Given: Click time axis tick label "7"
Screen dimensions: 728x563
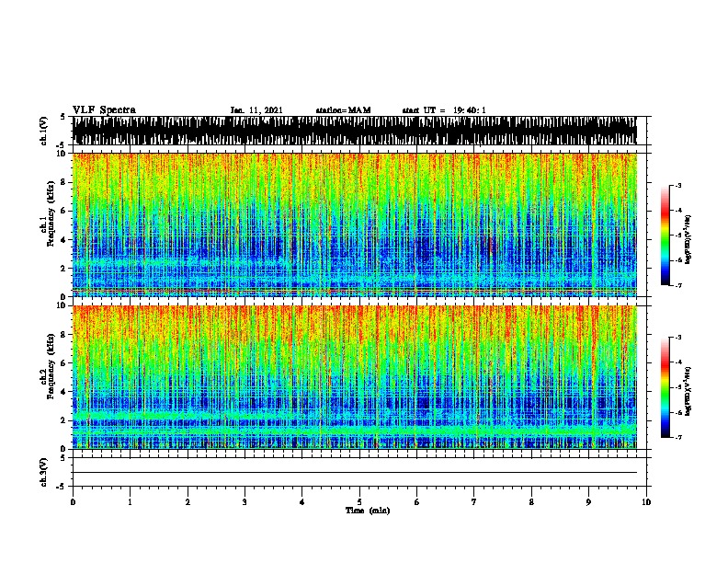Looking at the screenshot, I should click(x=474, y=502).
